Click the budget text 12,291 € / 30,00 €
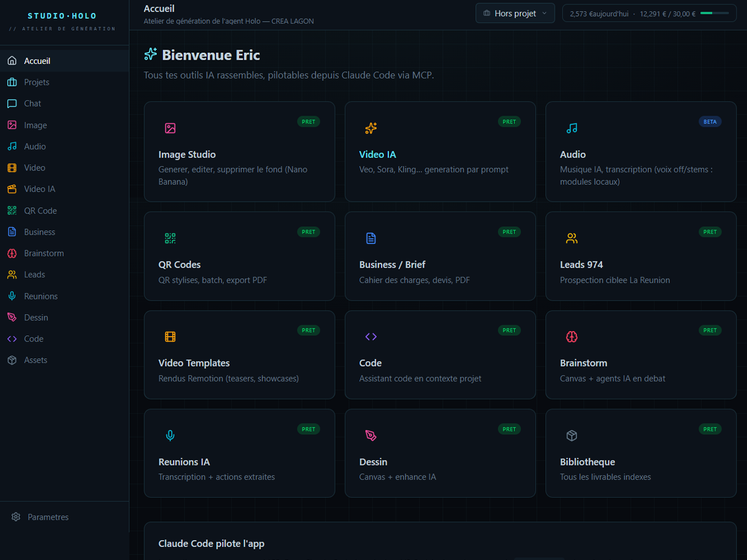747x560 pixels. (668, 14)
